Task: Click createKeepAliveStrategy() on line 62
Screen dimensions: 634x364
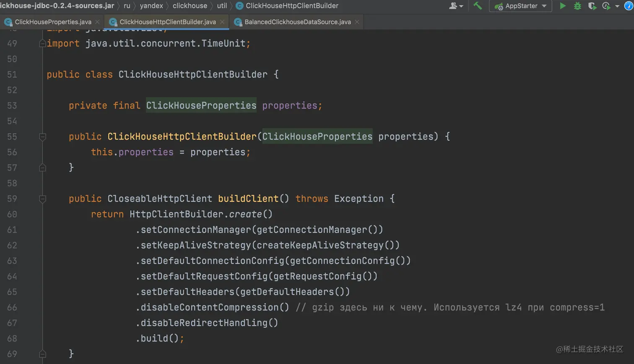Action: [x=325, y=245]
